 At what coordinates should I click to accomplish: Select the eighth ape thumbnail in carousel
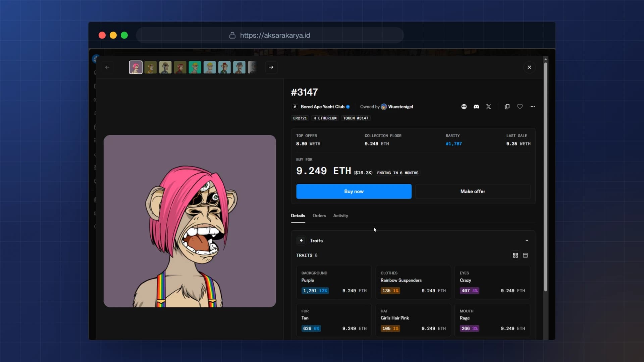pyautogui.click(x=239, y=67)
